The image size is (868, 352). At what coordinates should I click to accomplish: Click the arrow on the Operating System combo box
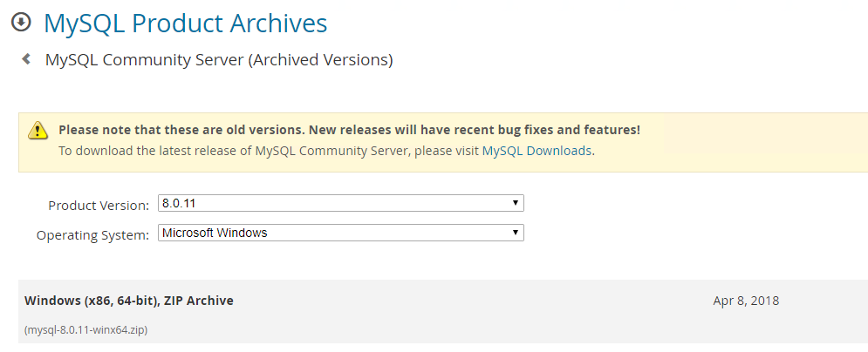tap(516, 234)
